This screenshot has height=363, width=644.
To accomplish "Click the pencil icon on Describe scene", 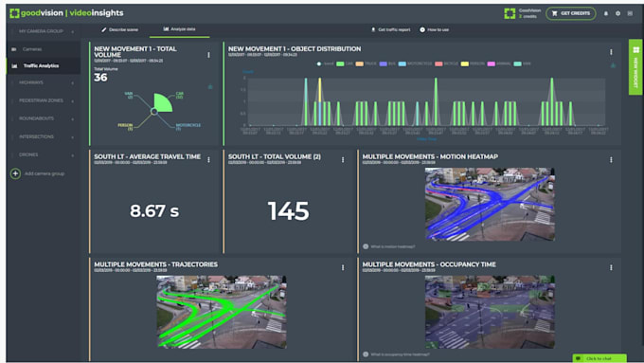I will point(104,29).
